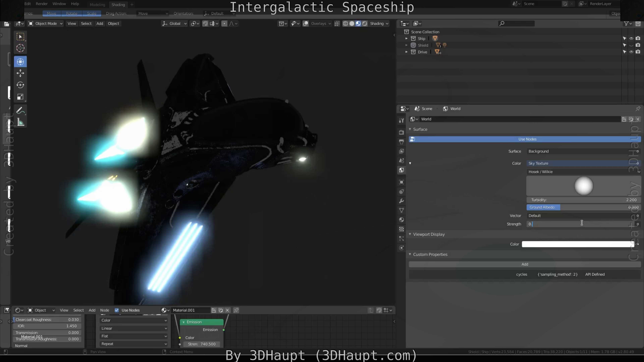Select the Measure ruler tool

[20, 122]
